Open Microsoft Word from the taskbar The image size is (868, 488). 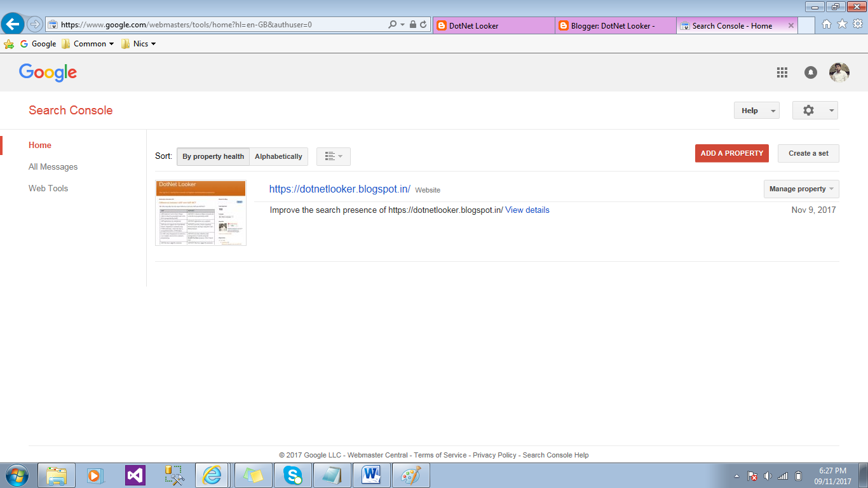(372, 475)
